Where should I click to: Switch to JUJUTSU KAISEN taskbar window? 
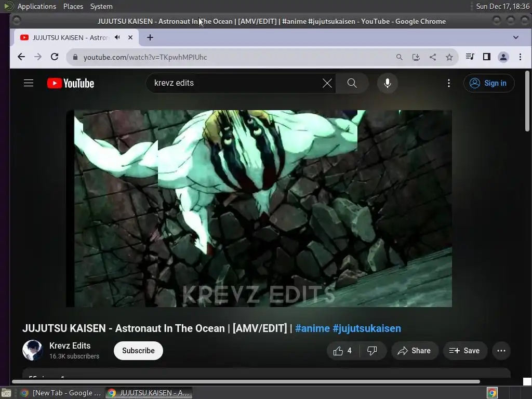pos(149,393)
